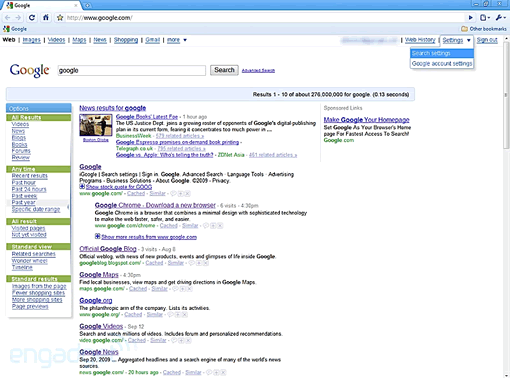Select the Google browser tab

click(x=42, y=5)
